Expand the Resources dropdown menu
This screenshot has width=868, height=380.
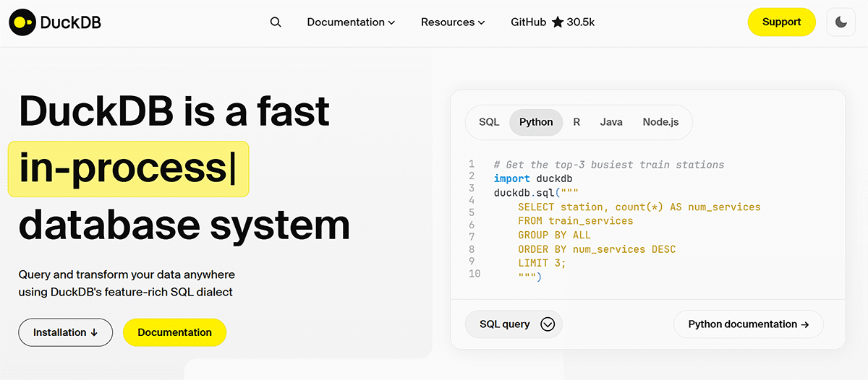[453, 22]
